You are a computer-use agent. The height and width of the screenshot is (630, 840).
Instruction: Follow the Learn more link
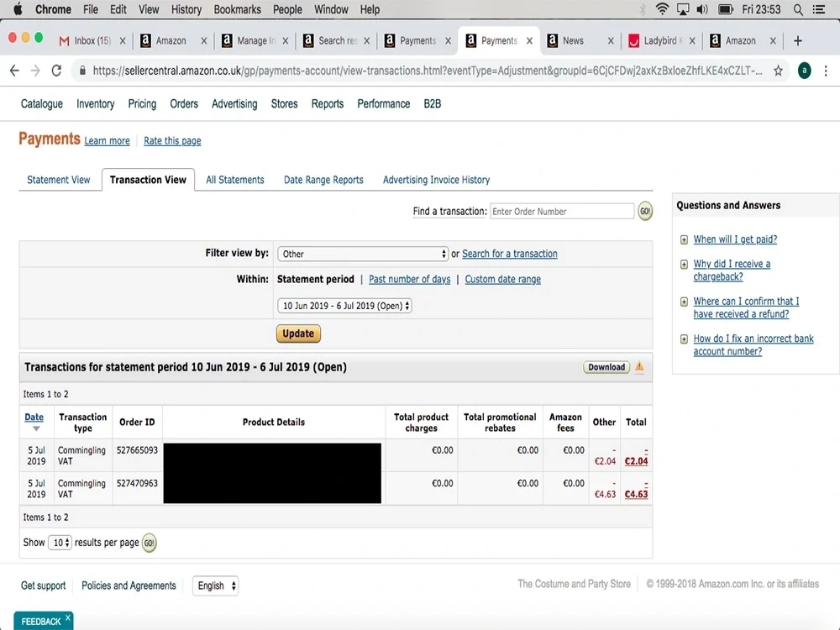point(108,141)
